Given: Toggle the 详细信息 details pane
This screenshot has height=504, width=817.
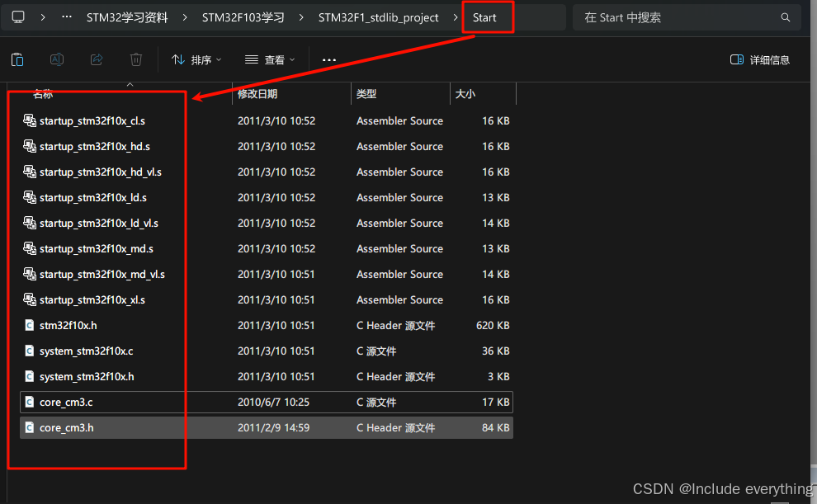Looking at the screenshot, I should pyautogui.click(x=760, y=60).
